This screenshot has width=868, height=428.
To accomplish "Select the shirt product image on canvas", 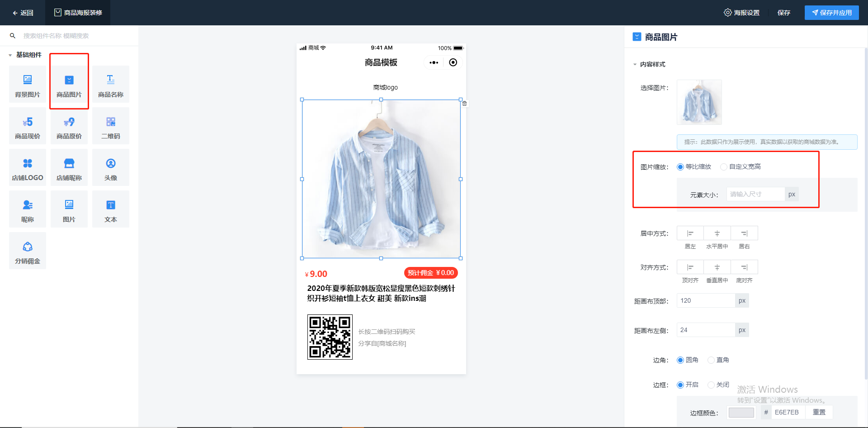I will point(381,179).
